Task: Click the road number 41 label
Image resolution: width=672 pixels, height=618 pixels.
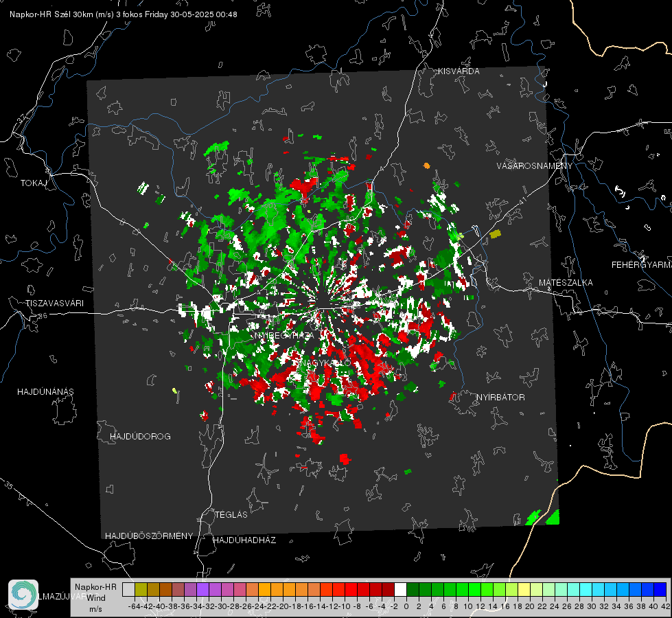Action: click(x=522, y=200)
